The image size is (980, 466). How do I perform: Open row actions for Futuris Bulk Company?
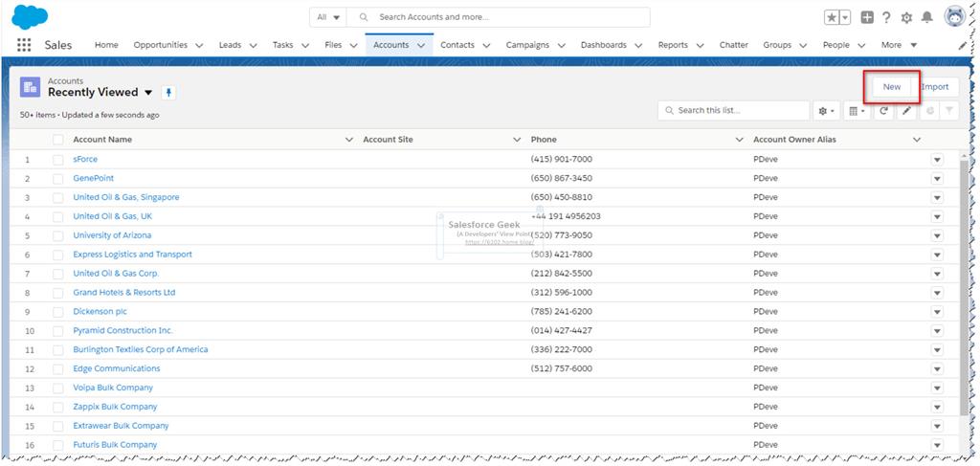[937, 445]
